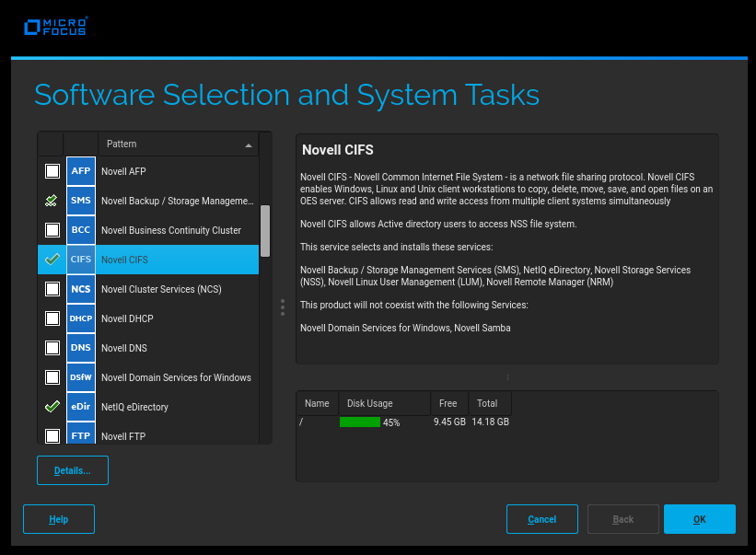Click the DNS pattern icon
This screenshot has height=555, width=756.
click(x=81, y=348)
